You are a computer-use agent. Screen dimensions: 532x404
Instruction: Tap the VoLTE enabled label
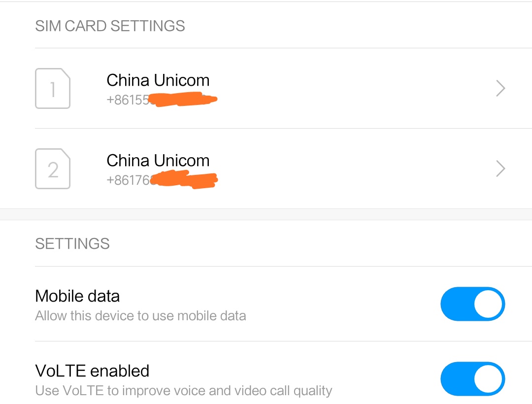click(92, 371)
